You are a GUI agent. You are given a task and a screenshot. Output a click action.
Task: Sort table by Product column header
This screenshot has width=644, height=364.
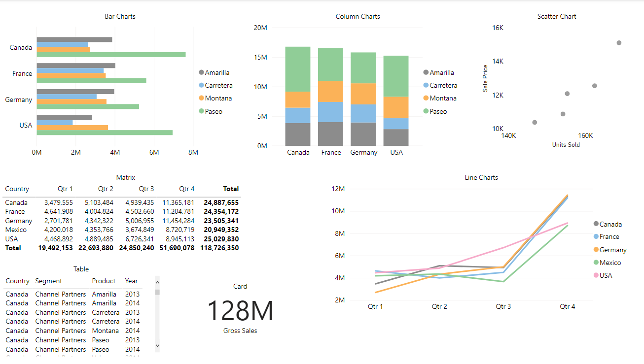click(104, 281)
